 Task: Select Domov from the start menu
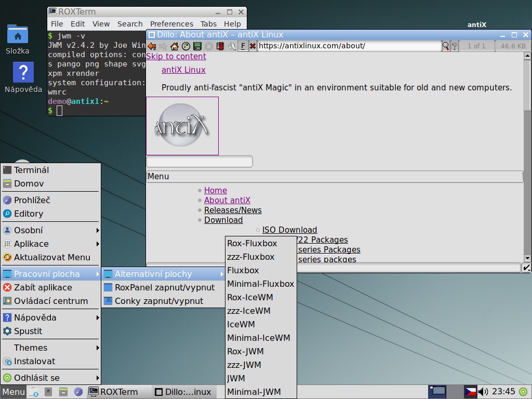(51, 183)
